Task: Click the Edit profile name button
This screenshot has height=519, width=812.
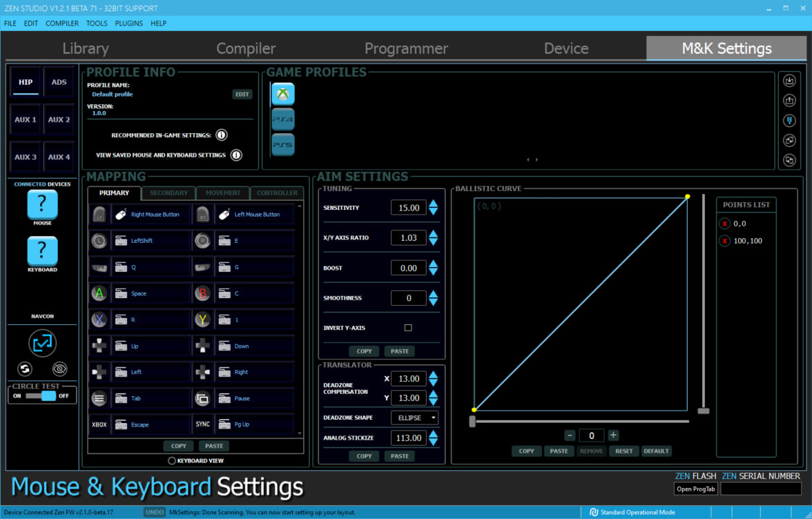Action: (x=242, y=95)
